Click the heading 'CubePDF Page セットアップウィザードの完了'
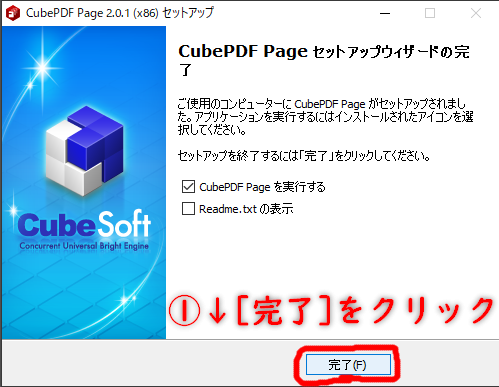 coord(324,60)
